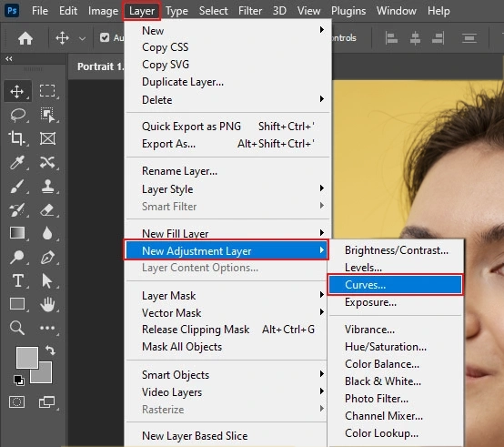Go to the Home screen icon
This screenshot has height=447, width=504.
(x=25, y=38)
